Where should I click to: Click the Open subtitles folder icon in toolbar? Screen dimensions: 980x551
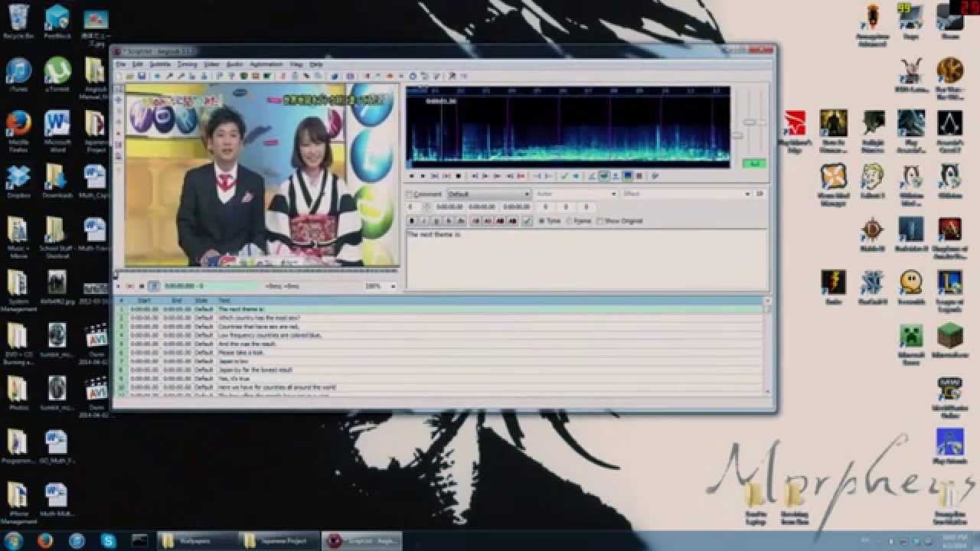[130, 77]
